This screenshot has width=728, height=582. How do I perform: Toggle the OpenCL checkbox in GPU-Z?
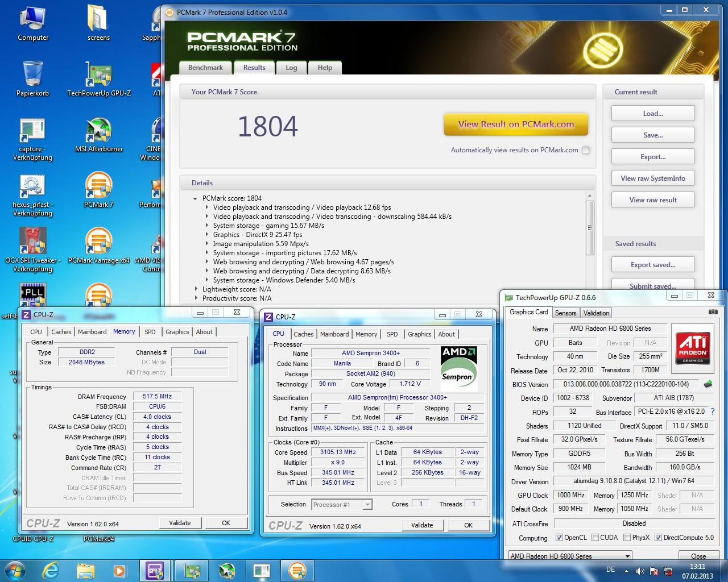pyautogui.click(x=559, y=537)
